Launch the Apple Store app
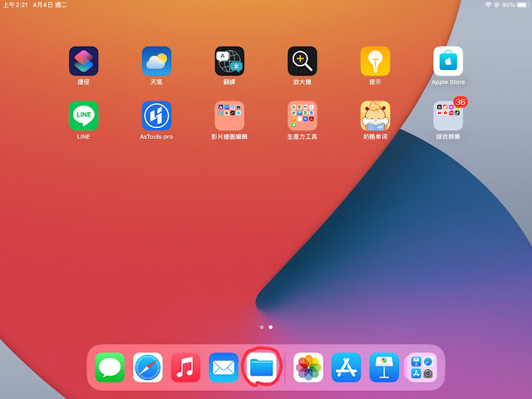532x399 pixels. pos(448,61)
